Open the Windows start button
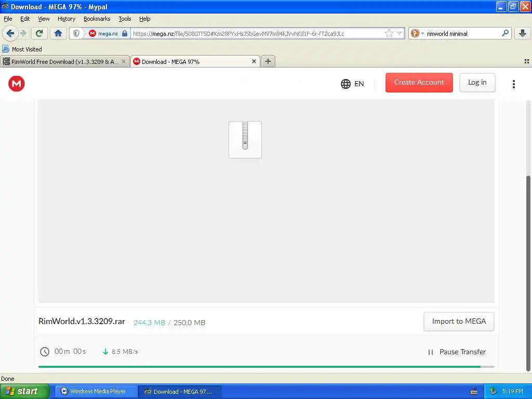Screen dimensions: 532x399 [x=24, y=391]
